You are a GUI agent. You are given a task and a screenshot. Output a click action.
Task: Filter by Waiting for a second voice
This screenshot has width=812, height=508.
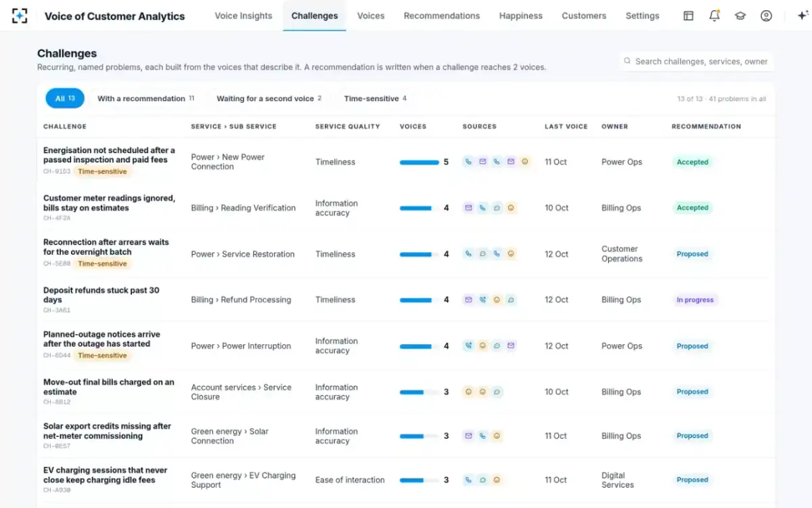tap(269, 98)
